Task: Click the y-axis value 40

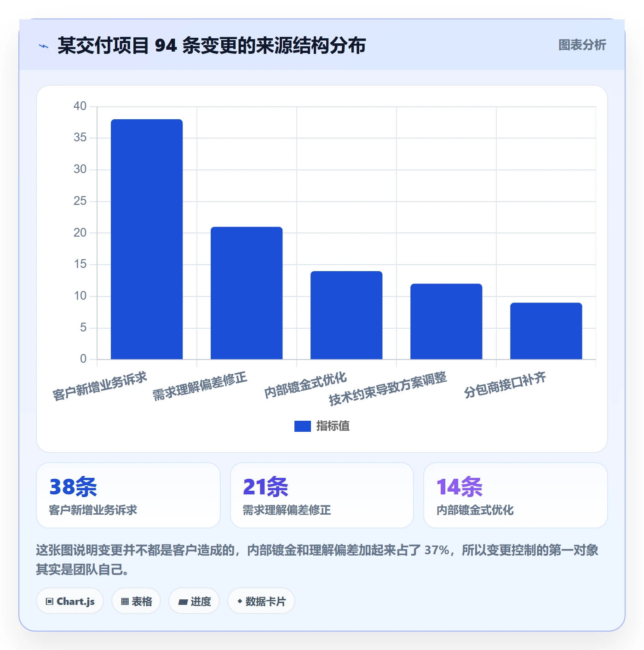Action: tap(80, 106)
